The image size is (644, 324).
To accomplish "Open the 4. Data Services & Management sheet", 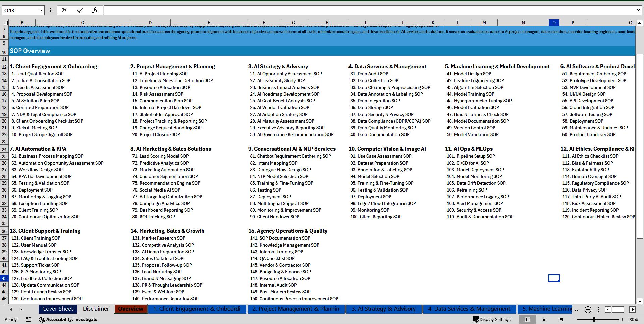I will click(469, 309).
